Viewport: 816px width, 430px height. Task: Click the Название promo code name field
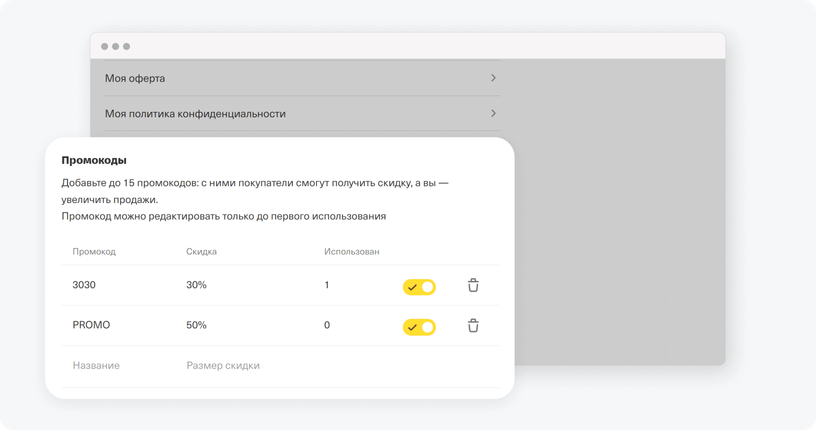point(96,365)
